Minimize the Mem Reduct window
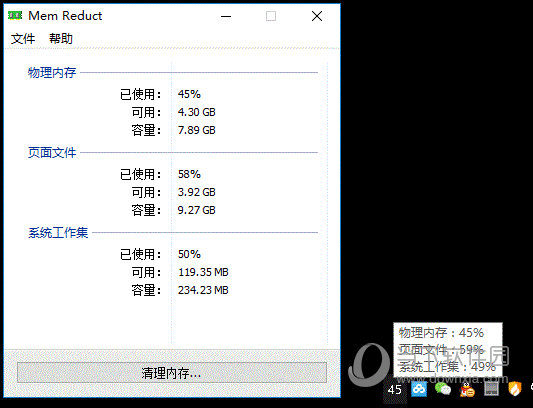Image resolution: width=533 pixels, height=408 pixels. [226, 16]
